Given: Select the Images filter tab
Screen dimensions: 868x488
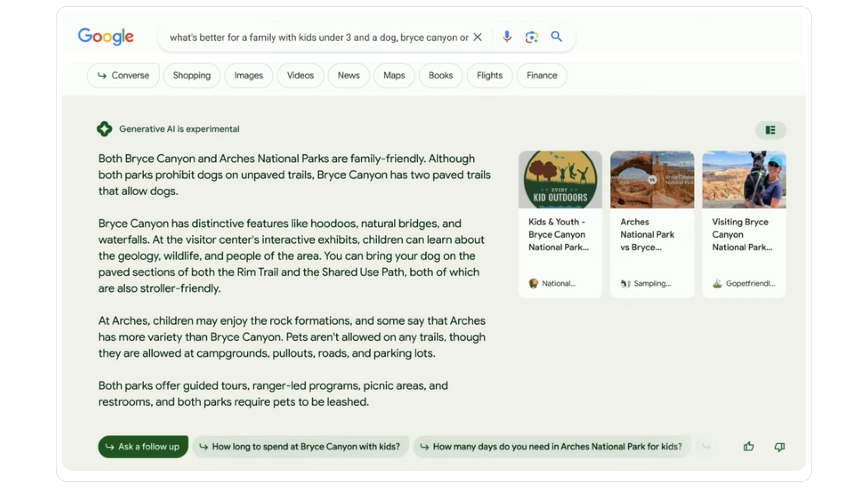Looking at the screenshot, I should click(249, 75).
